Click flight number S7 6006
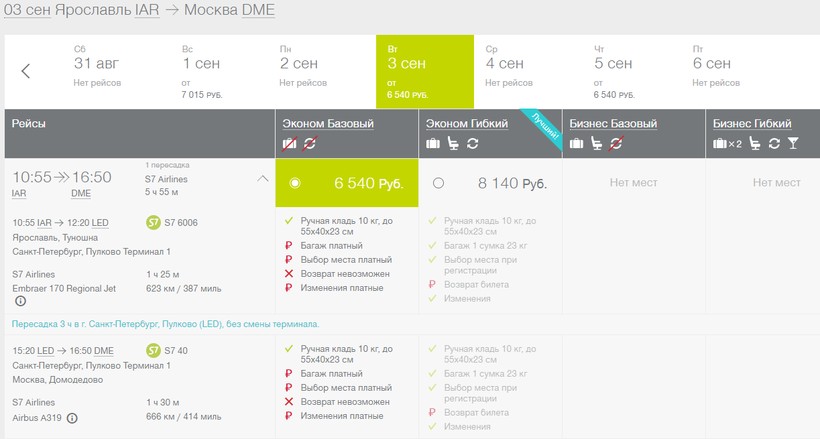 coord(181,223)
